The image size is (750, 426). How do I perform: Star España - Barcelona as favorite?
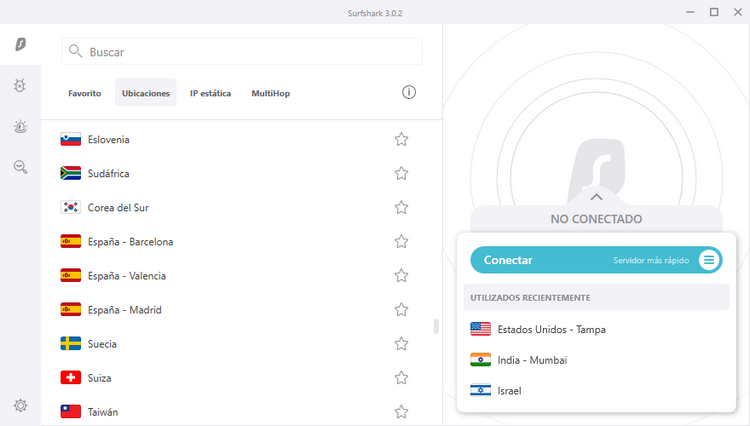pyautogui.click(x=401, y=241)
